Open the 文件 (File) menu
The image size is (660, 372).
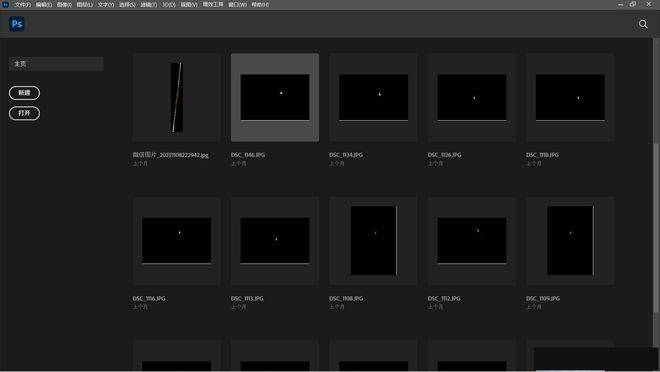(23, 5)
